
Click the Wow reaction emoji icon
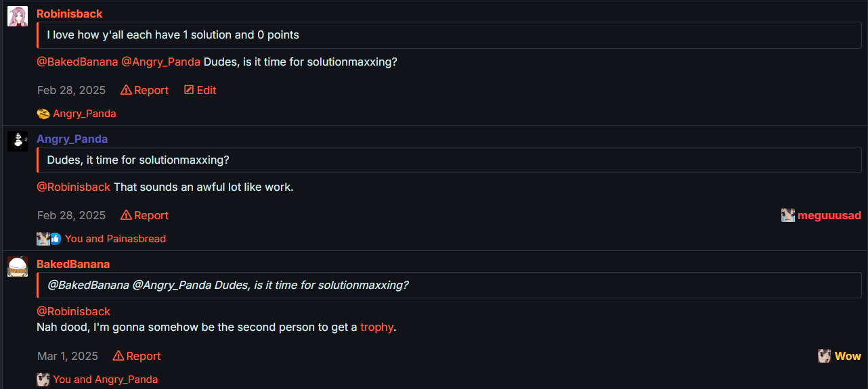tap(825, 356)
